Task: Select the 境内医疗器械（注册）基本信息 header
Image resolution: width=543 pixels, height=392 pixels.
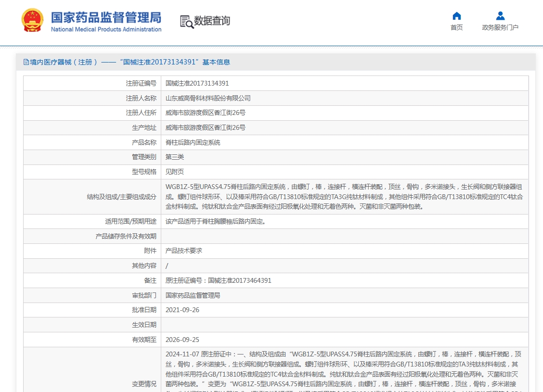Action: 127,62
